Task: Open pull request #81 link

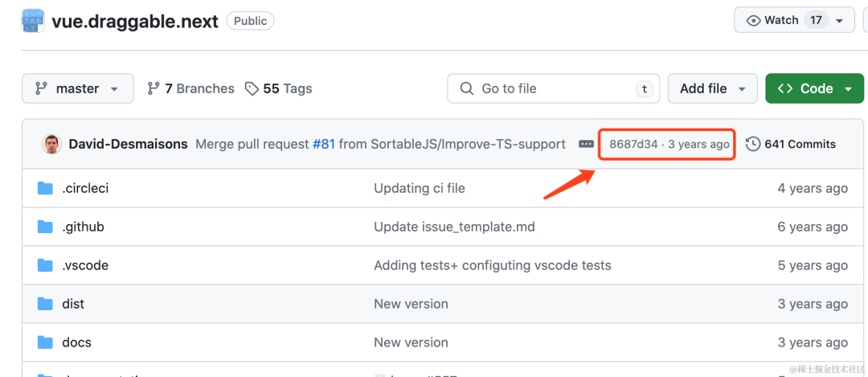Action: coord(323,144)
